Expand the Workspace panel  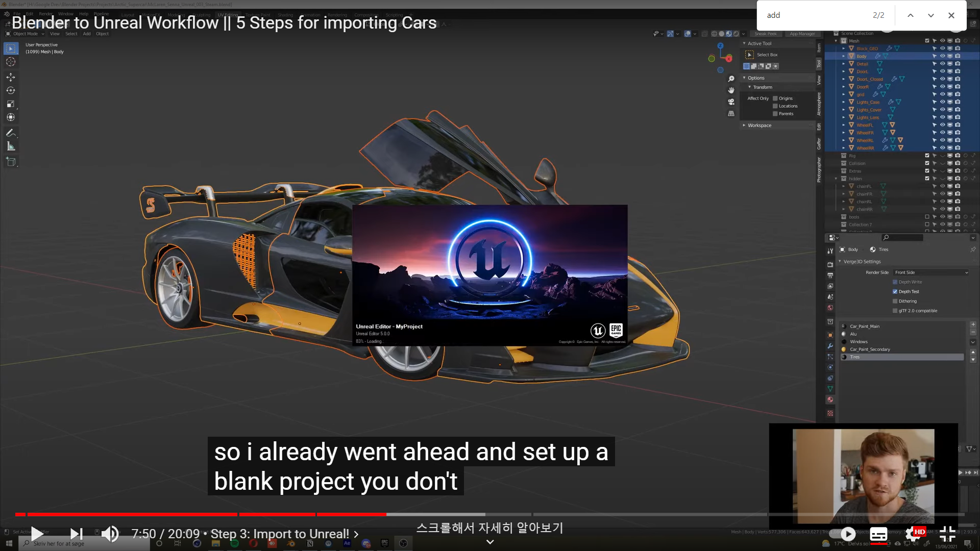[x=759, y=126]
